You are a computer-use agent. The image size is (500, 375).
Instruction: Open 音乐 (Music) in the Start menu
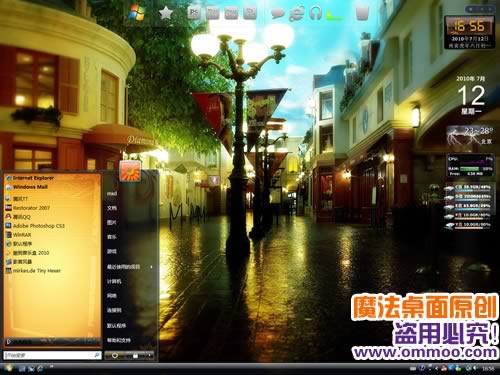pos(112,237)
